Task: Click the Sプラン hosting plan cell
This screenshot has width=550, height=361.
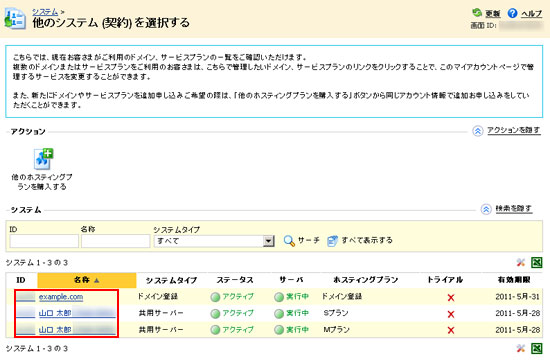Action: click(x=336, y=313)
